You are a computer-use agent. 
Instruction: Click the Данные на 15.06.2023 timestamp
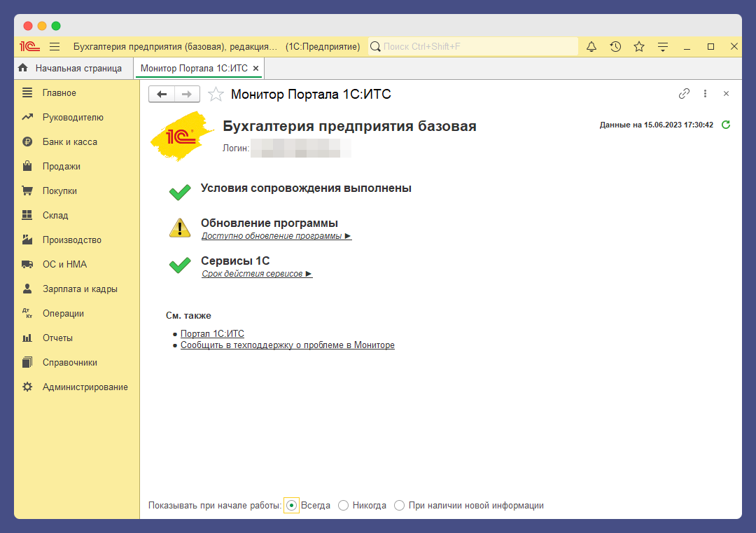[x=656, y=125]
